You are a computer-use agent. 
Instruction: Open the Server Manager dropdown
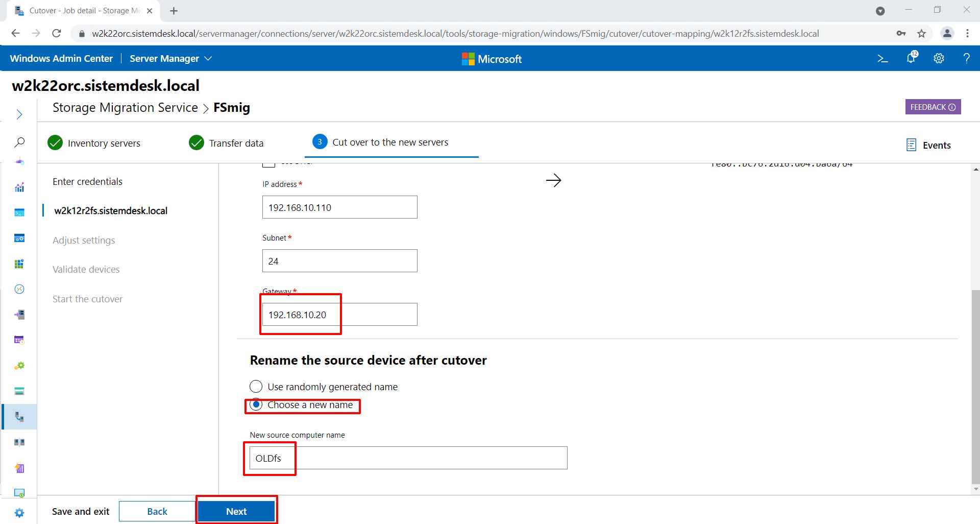[x=170, y=59]
